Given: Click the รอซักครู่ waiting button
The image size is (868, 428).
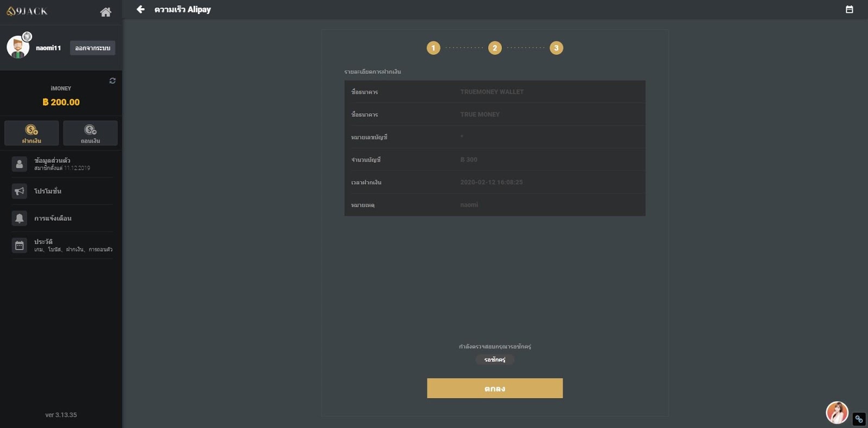Looking at the screenshot, I should click(495, 360).
